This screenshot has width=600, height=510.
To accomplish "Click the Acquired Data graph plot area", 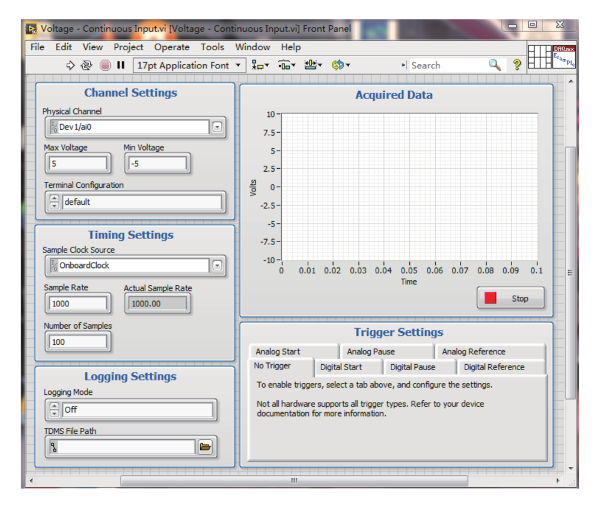I will [409, 187].
